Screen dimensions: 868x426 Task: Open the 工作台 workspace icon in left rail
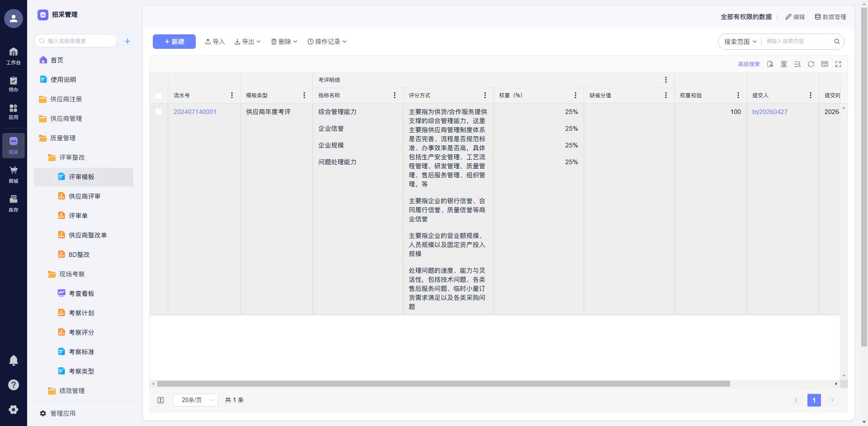pos(14,55)
